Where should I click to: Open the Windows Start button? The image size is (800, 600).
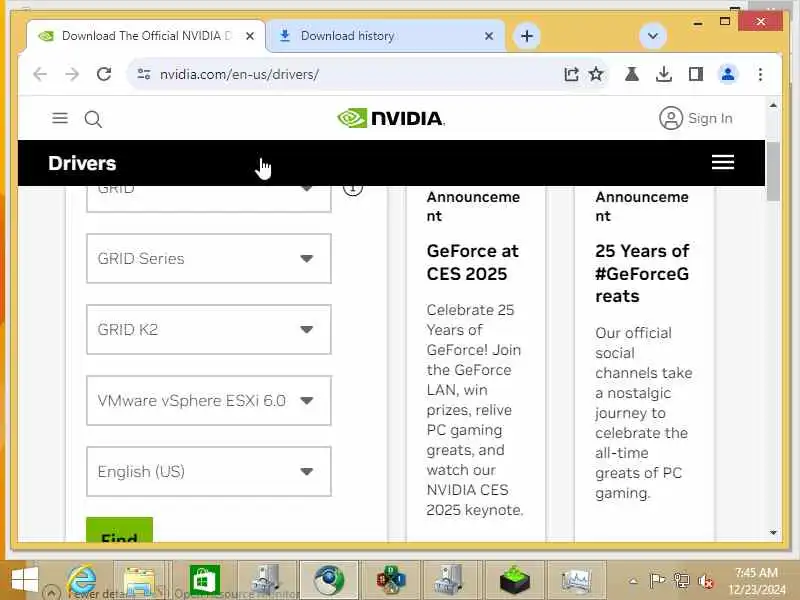[x=24, y=581]
